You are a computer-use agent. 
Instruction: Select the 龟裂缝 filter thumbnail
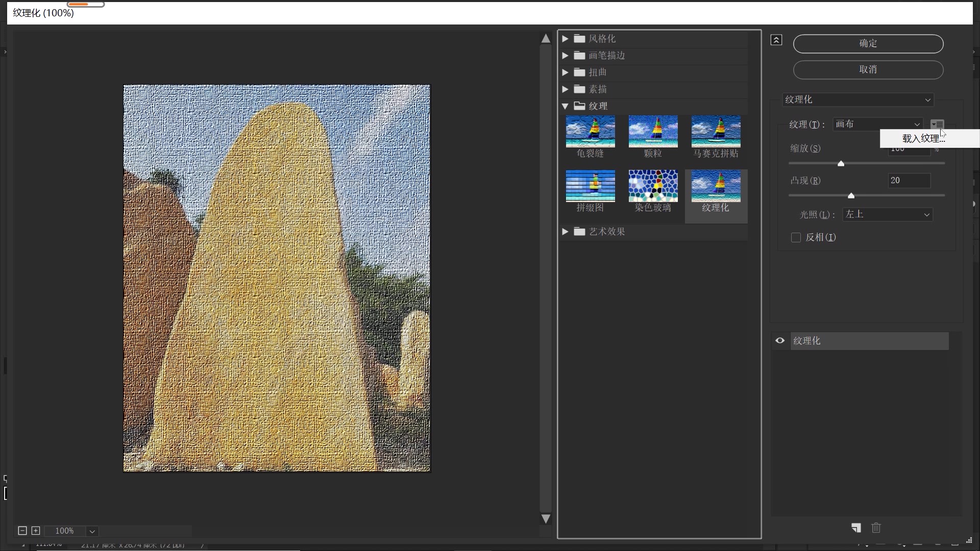pyautogui.click(x=590, y=132)
